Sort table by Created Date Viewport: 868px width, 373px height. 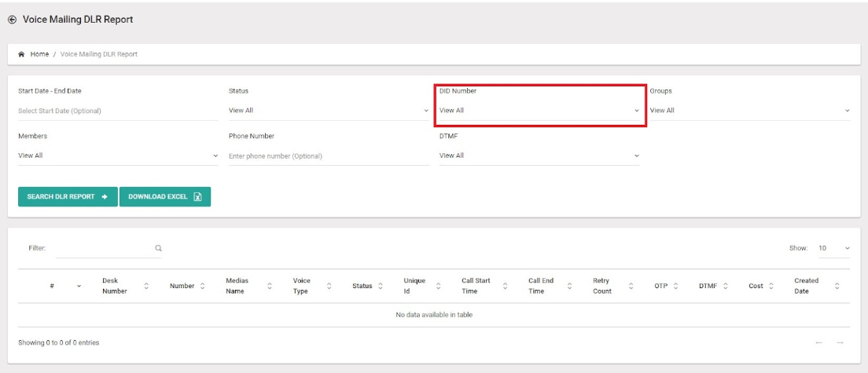click(x=817, y=286)
